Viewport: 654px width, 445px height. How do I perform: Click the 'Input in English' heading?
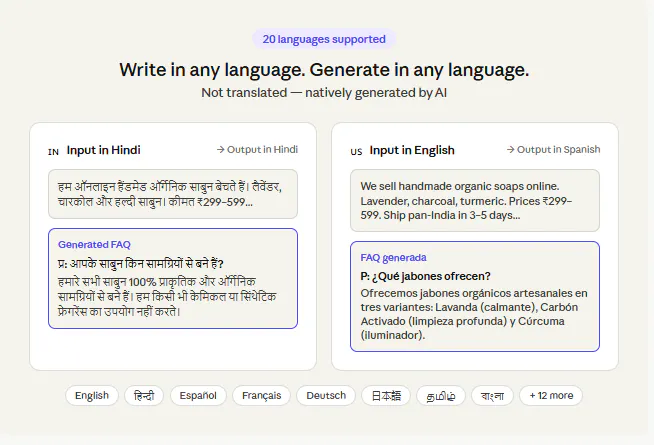point(412,150)
